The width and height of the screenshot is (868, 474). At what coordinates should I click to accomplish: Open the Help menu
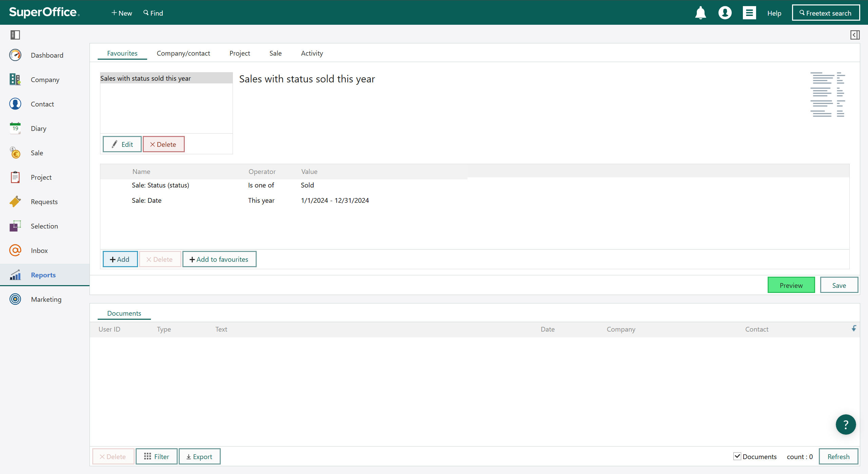[774, 13]
